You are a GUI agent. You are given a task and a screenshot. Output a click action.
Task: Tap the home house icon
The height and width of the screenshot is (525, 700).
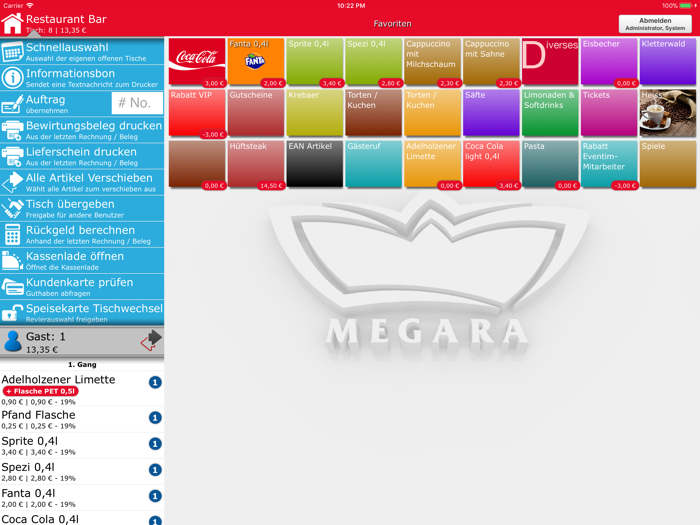point(12,23)
